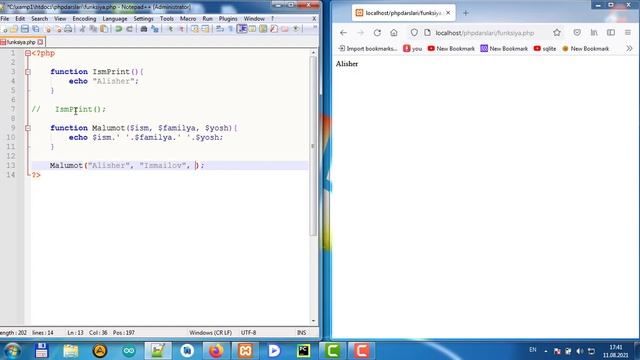The width and height of the screenshot is (640, 360).
Task: Open a new Firefox tab with plus button
Action: [x=466, y=13]
